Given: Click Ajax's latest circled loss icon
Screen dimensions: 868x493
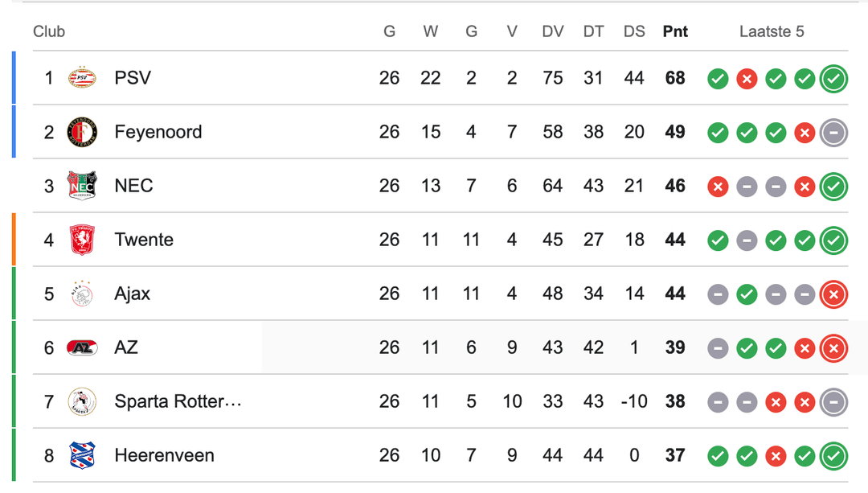Looking at the screenshot, I should (x=833, y=294).
